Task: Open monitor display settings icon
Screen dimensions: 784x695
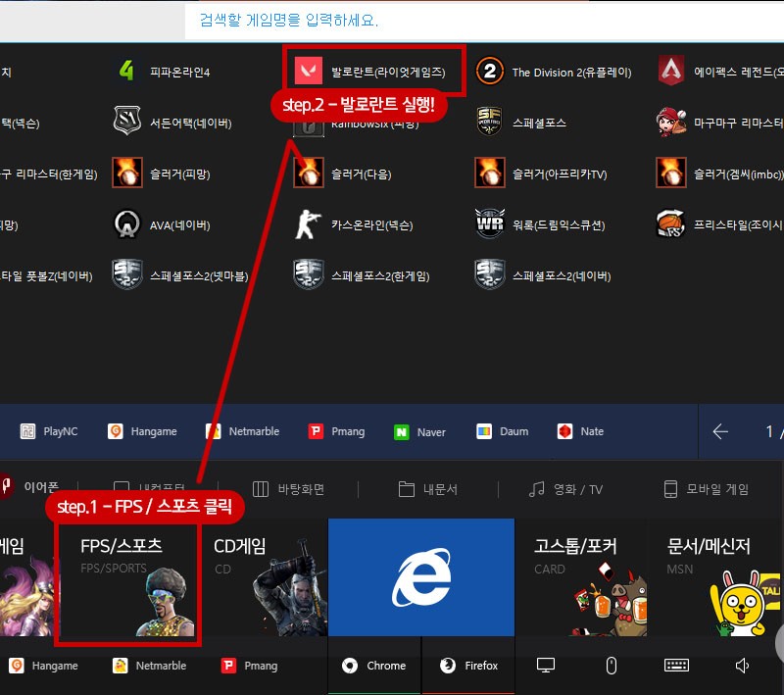Action: coord(546,666)
